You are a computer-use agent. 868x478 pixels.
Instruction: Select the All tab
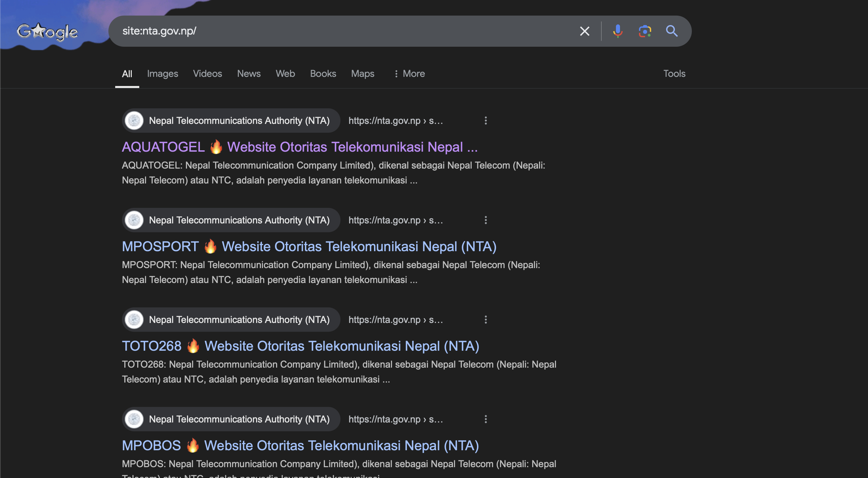click(127, 74)
